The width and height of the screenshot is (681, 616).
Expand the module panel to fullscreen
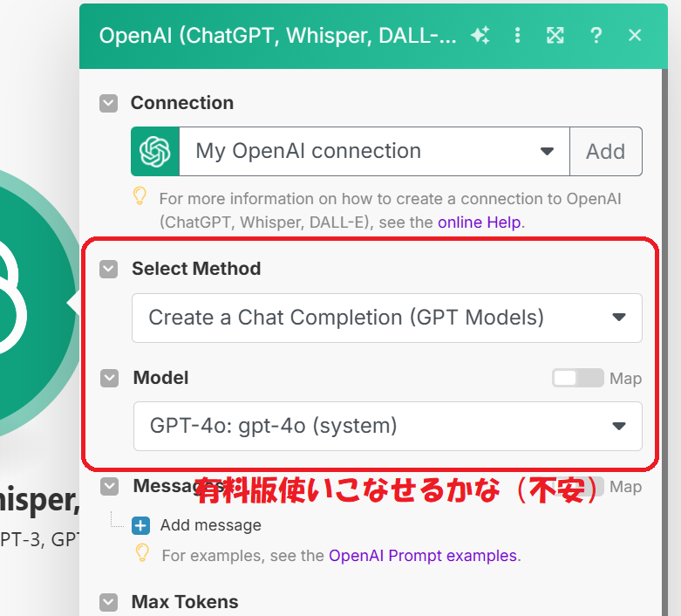[x=555, y=35]
